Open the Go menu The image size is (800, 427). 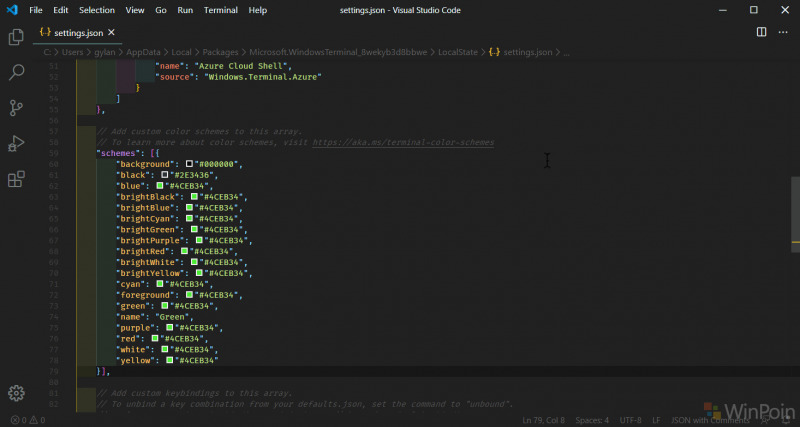click(x=161, y=10)
